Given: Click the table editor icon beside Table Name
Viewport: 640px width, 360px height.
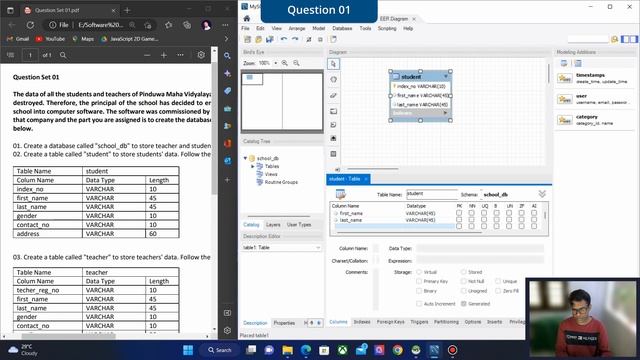Looking at the screenshot, I should (341, 194).
